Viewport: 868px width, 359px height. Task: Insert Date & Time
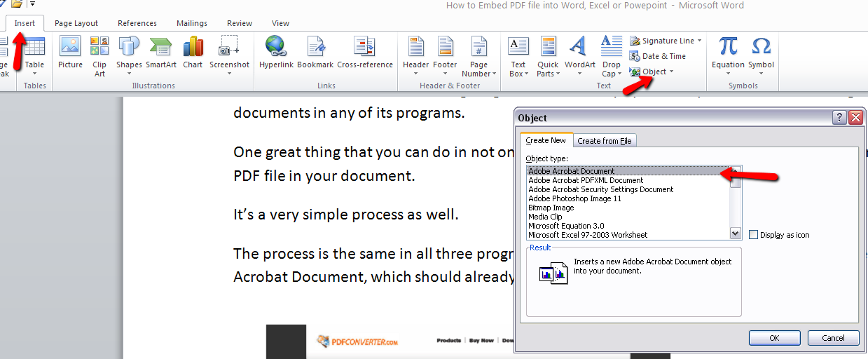(x=657, y=56)
